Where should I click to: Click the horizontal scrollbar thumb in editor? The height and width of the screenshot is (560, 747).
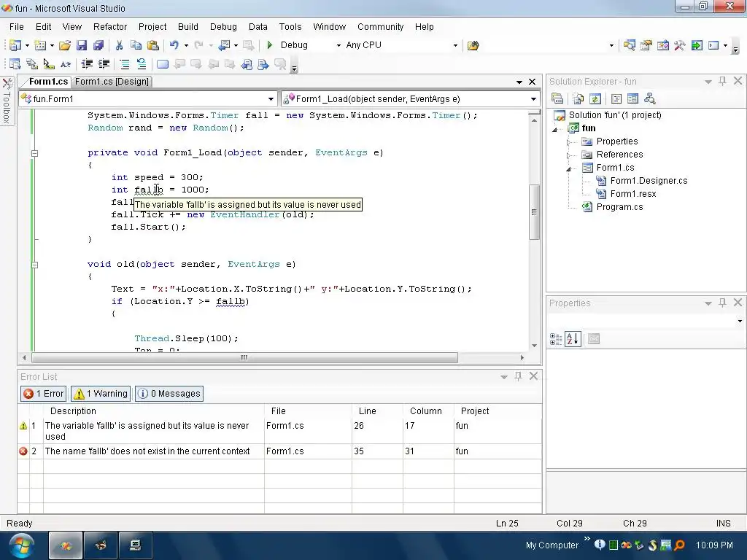(244, 357)
